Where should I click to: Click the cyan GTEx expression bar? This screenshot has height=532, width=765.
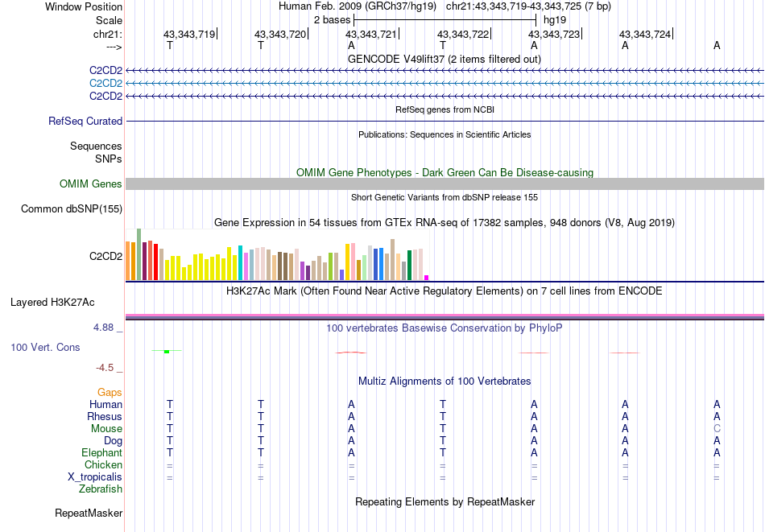(x=240, y=263)
